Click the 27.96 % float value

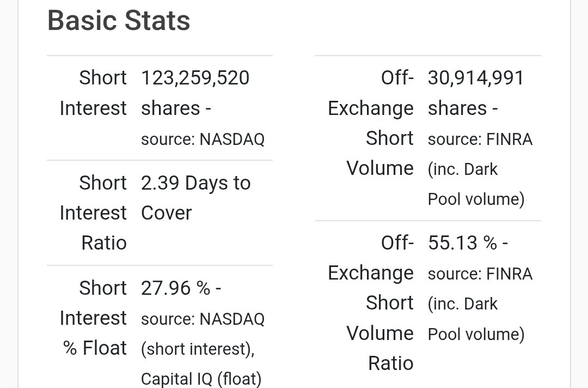click(181, 288)
